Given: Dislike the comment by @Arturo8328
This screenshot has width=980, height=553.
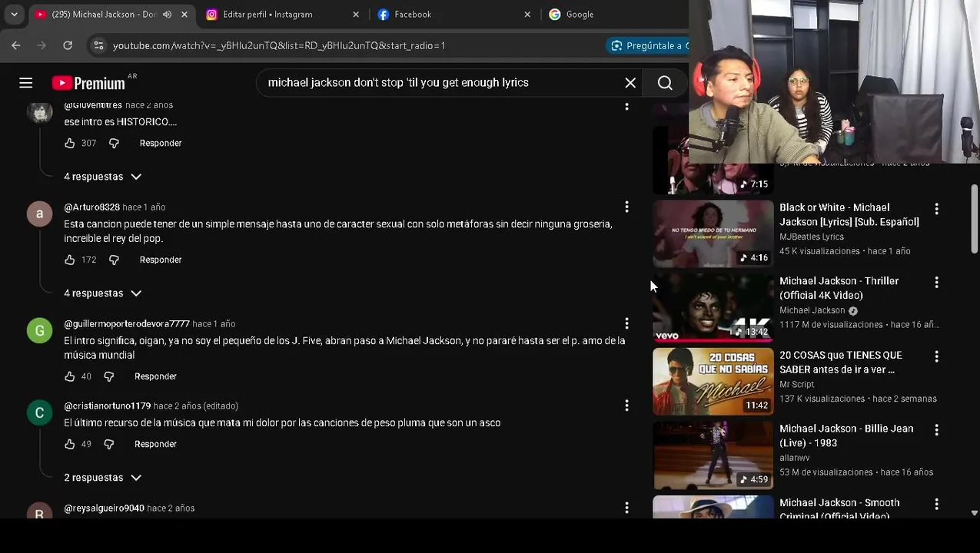Looking at the screenshot, I should 114,260.
